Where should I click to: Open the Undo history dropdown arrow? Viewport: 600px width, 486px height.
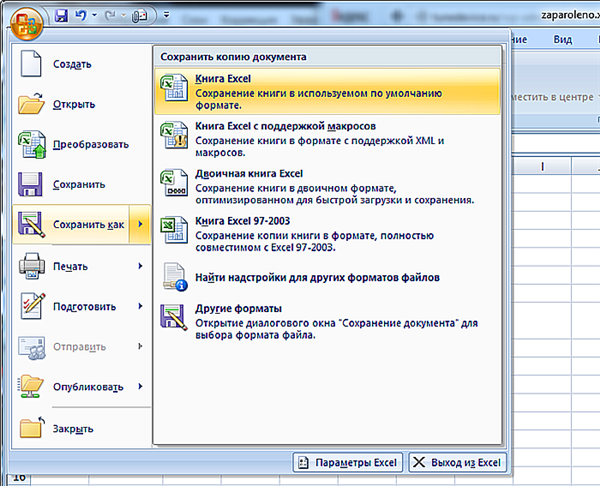pyautogui.click(x=94, y=15)
